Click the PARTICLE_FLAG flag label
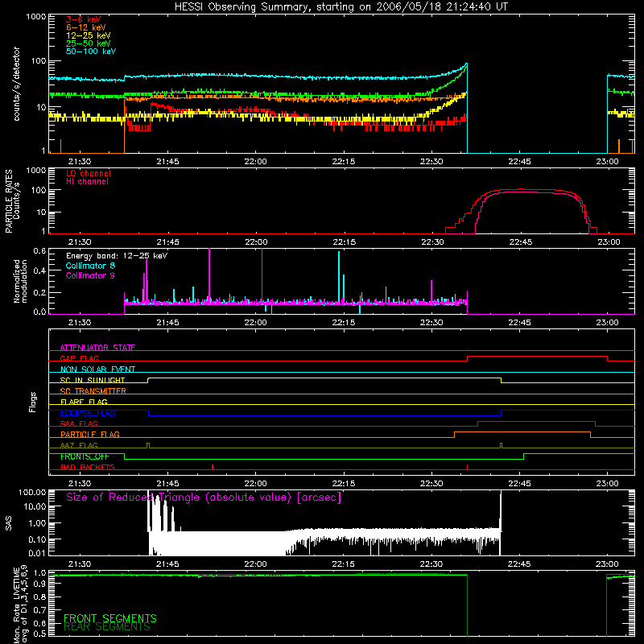Viewport: 644px width, 644px height. click(90, 434)
